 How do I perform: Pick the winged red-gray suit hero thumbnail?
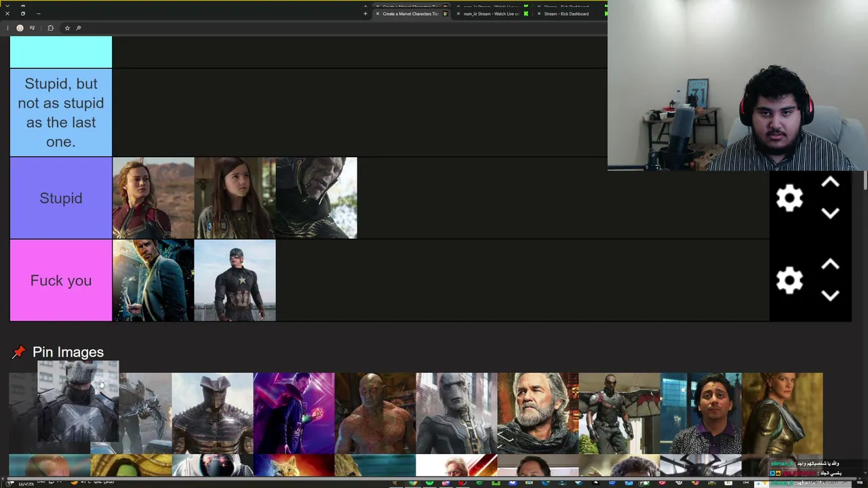619,413
